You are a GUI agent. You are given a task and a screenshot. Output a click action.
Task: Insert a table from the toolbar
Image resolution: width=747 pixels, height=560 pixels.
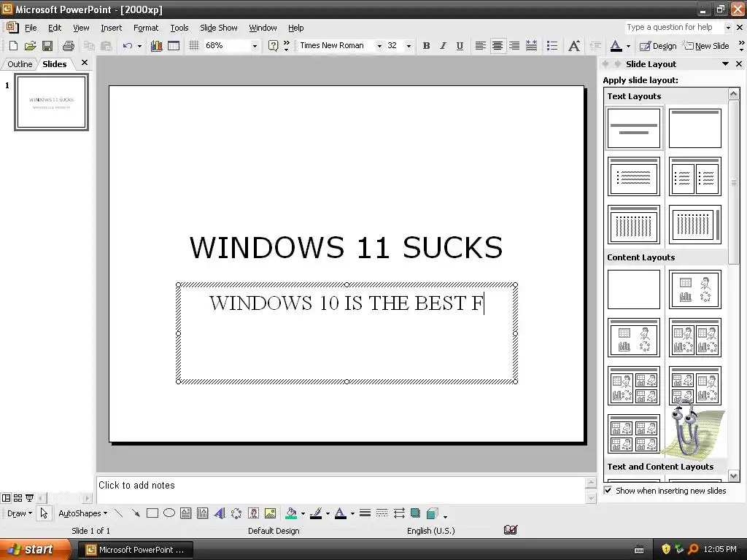point(174,46)
